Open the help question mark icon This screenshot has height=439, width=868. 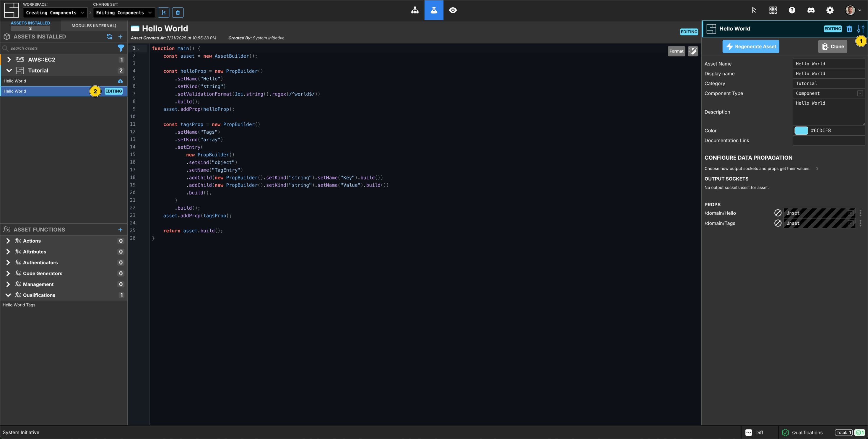pos(792,10)
